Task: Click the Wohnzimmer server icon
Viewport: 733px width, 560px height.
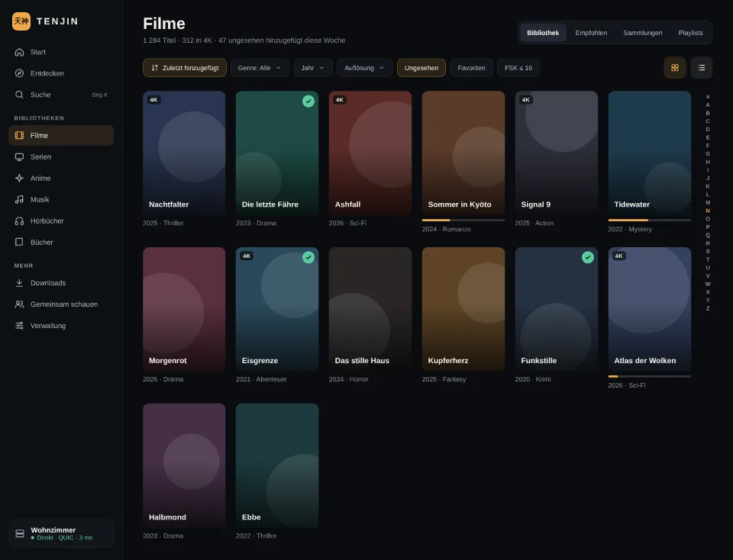Action: [20, 533]
